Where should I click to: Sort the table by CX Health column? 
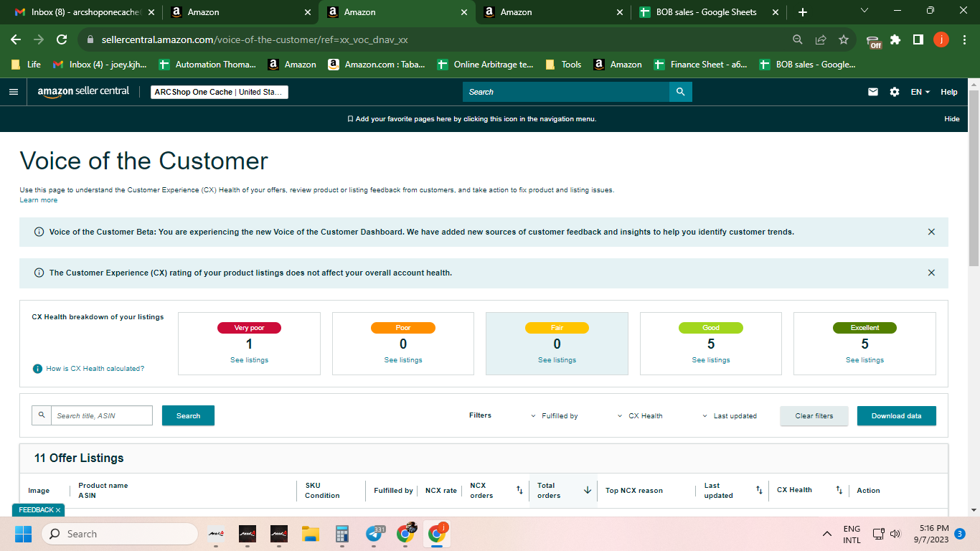point(839,491)
